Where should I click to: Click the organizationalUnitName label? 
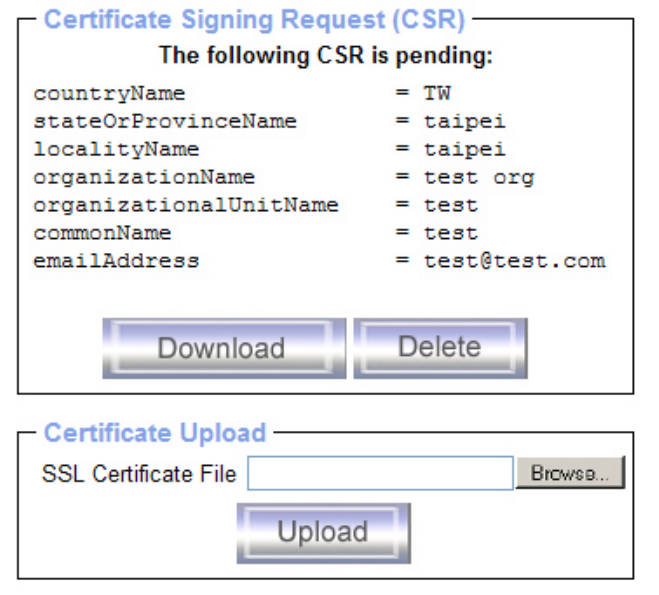click(186, 206)
